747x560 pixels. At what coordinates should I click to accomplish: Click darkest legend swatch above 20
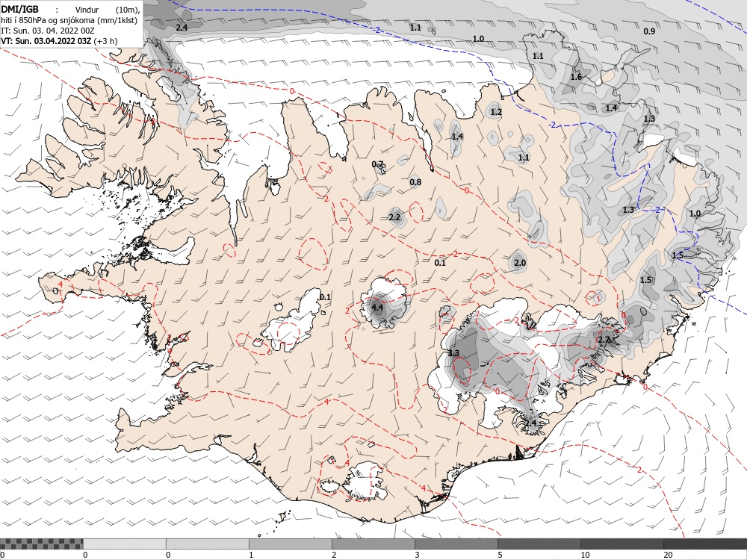705,544
